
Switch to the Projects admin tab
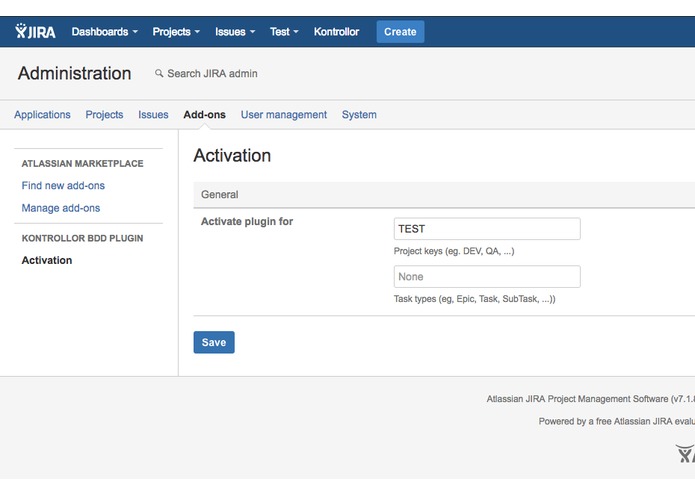pyautogui.click(x=104, y=115)
